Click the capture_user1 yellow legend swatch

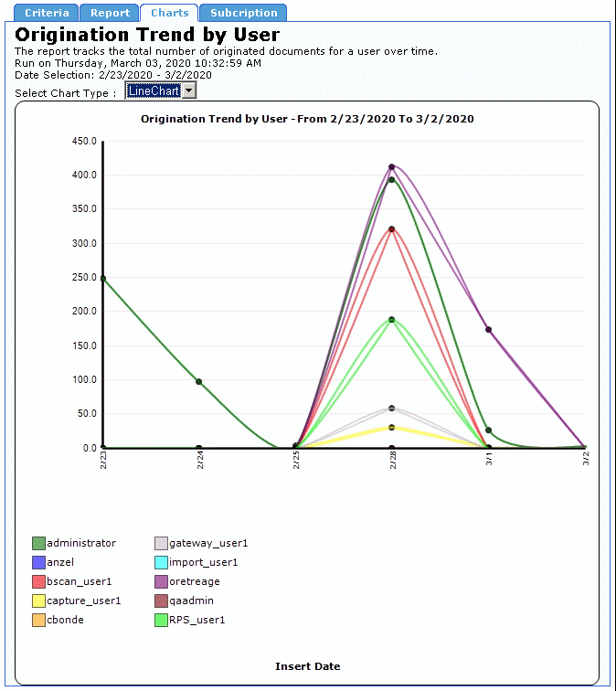tap(38, 601)
